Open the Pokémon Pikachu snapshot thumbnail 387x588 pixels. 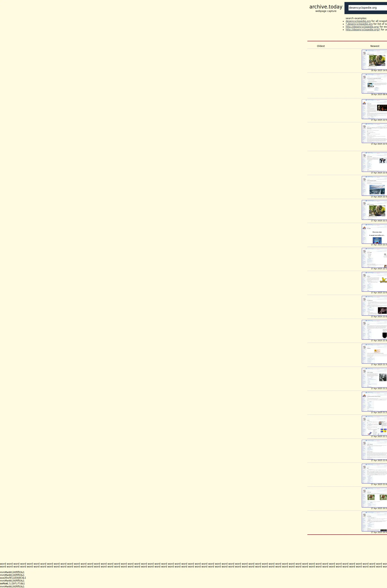tap(374, 282)
